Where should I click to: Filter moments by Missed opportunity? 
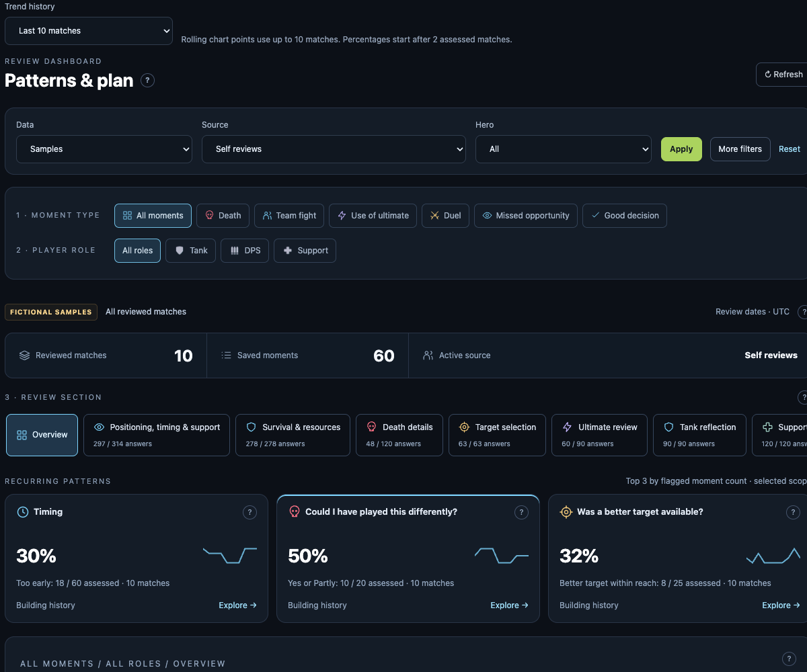(x=526, y=216)
